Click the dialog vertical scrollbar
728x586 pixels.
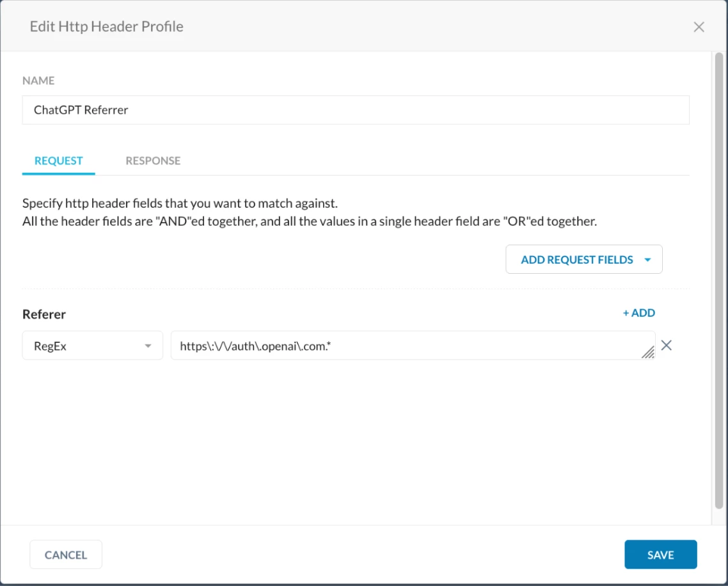tap(718, 280)
